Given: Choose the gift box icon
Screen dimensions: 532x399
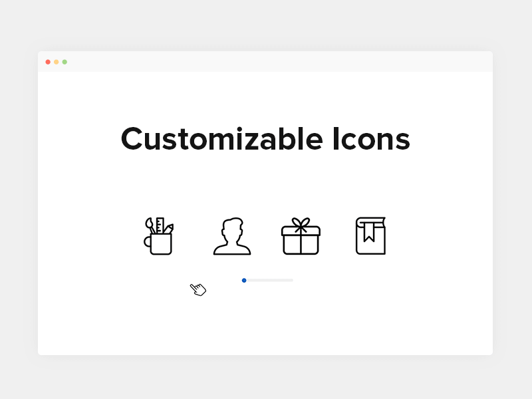Looking at the screenshot, I should tap(301, 236).
